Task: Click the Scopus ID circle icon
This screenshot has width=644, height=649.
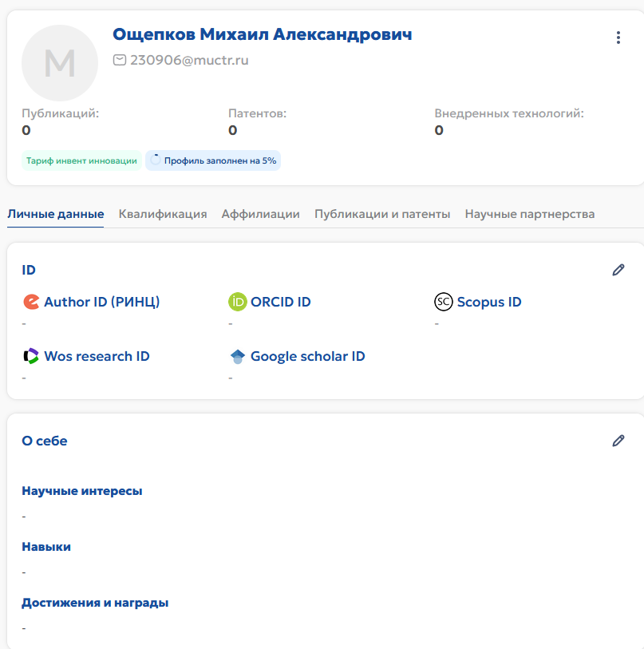Action: point(443,302)
